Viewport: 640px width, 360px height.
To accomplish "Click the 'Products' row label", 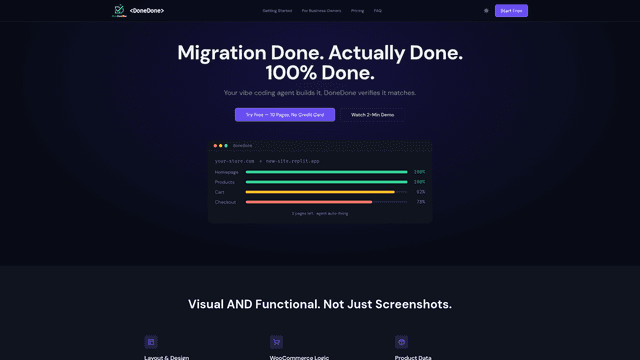I will click(x=224, y=182).
